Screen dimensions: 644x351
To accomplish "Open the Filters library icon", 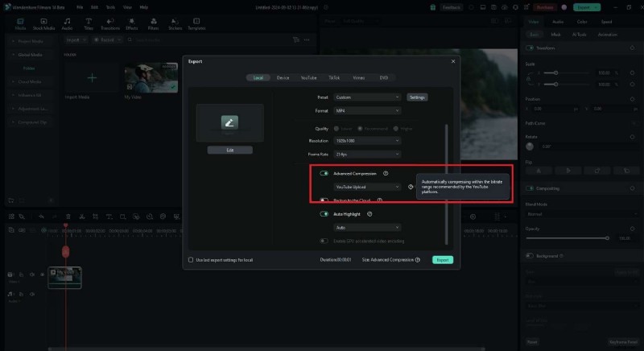I will coord(153,24).
